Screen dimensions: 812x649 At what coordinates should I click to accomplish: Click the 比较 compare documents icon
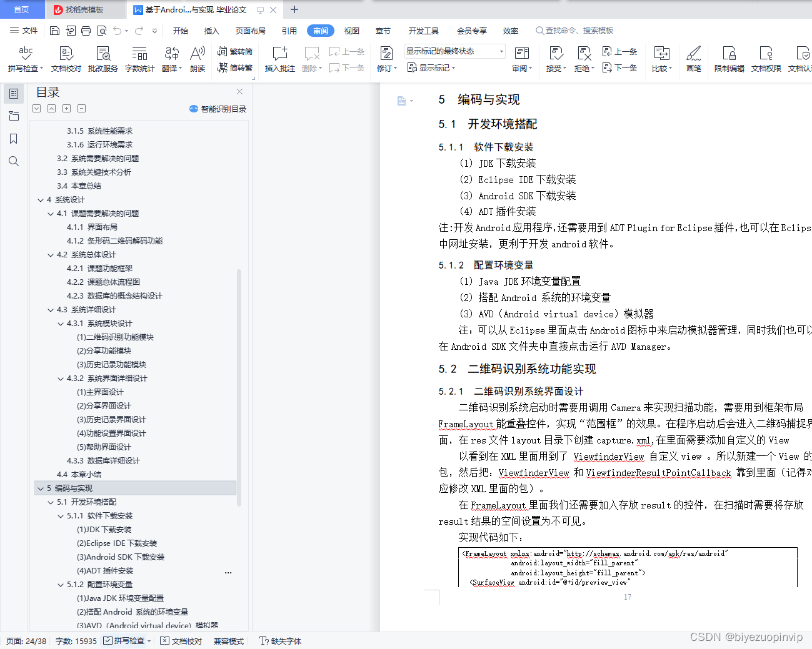pyautogui.click(x=661, y=54)
